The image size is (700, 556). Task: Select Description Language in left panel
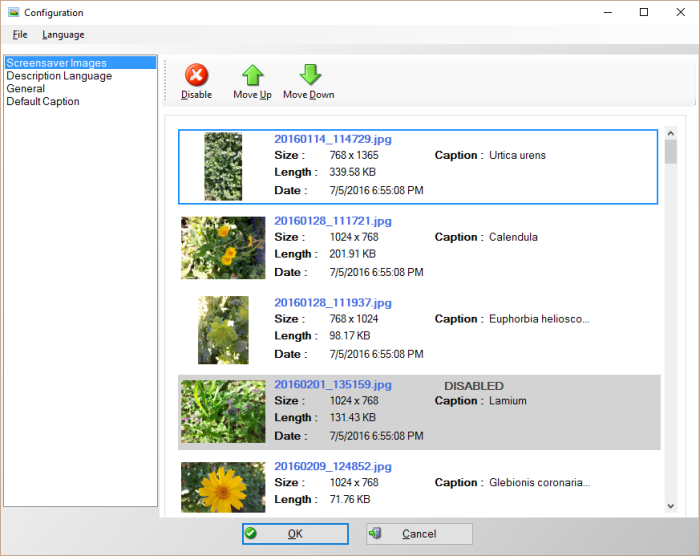point(59,76)
